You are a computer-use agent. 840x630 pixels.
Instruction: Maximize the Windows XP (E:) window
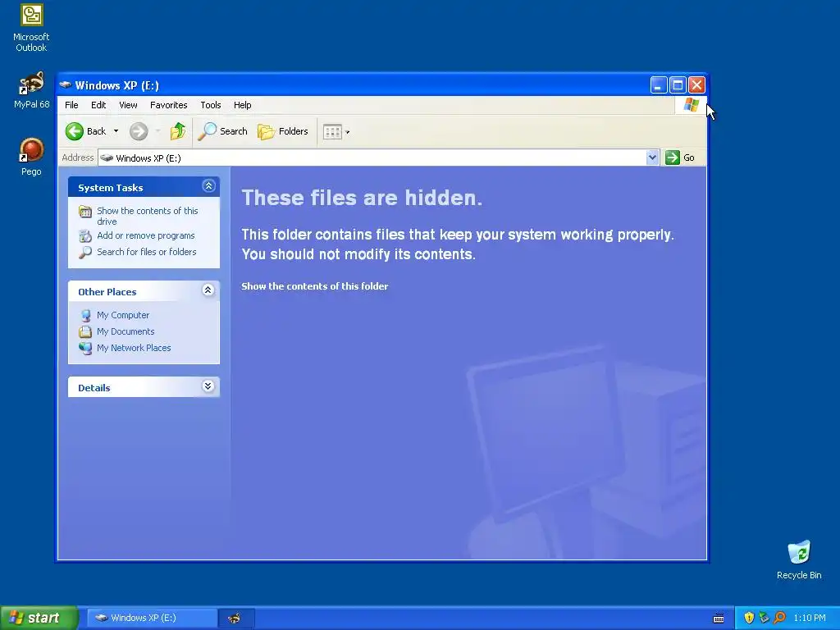pos(678,84)
